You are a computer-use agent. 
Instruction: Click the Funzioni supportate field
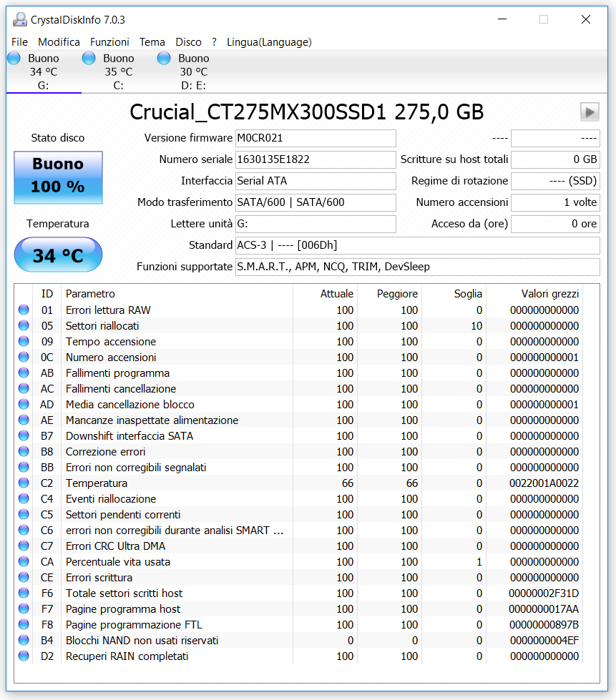tap(418, 267)
